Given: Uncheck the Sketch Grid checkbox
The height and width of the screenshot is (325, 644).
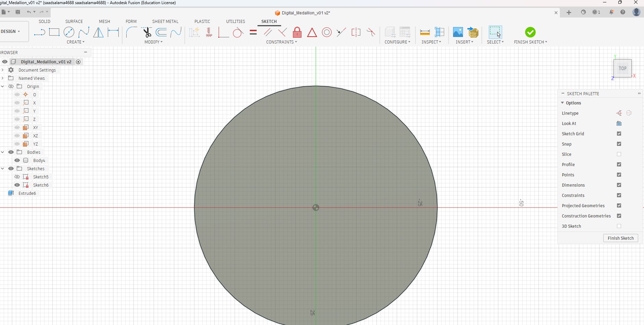Looking at the screenshot, I should [619, 134].
